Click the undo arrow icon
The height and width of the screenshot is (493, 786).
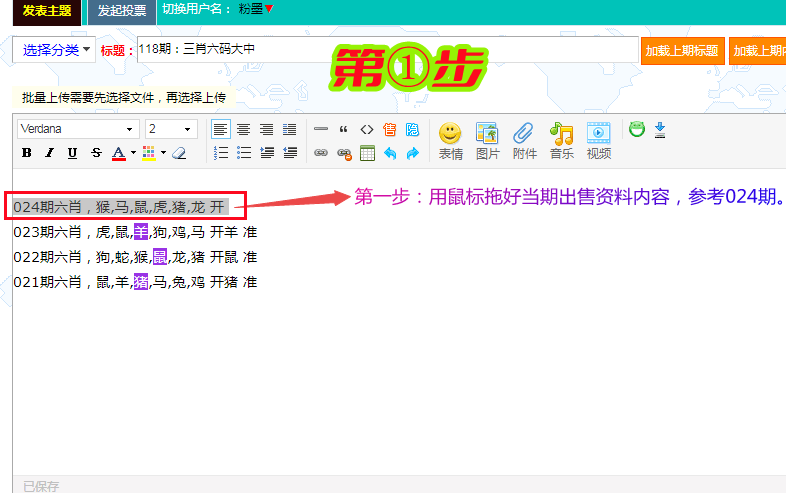pos(390,153)
